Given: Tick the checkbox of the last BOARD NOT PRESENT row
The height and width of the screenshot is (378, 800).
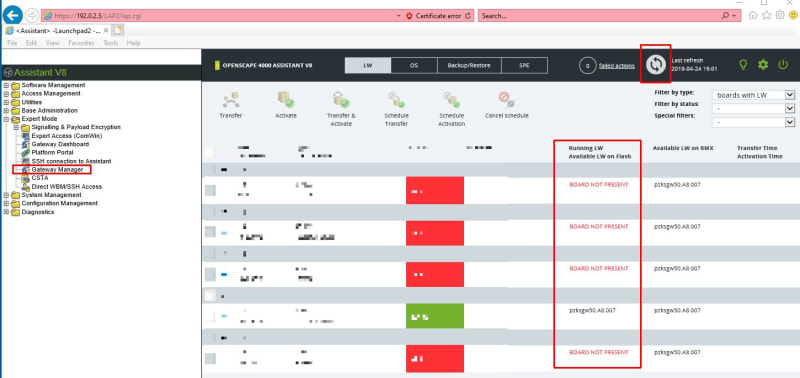Looking at the screenshot, I should [x=210, y=359].
